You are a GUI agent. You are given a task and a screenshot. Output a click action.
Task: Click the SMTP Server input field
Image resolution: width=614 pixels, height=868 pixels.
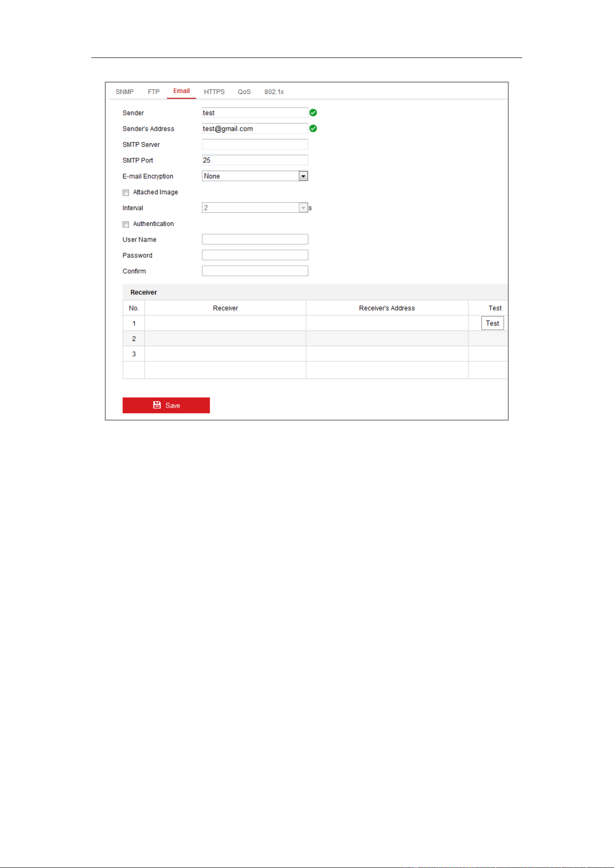tap(255, 144)
